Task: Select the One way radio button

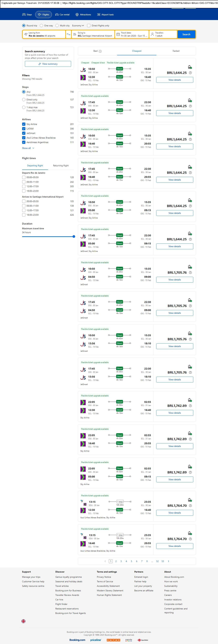Action: coord(42,26)
